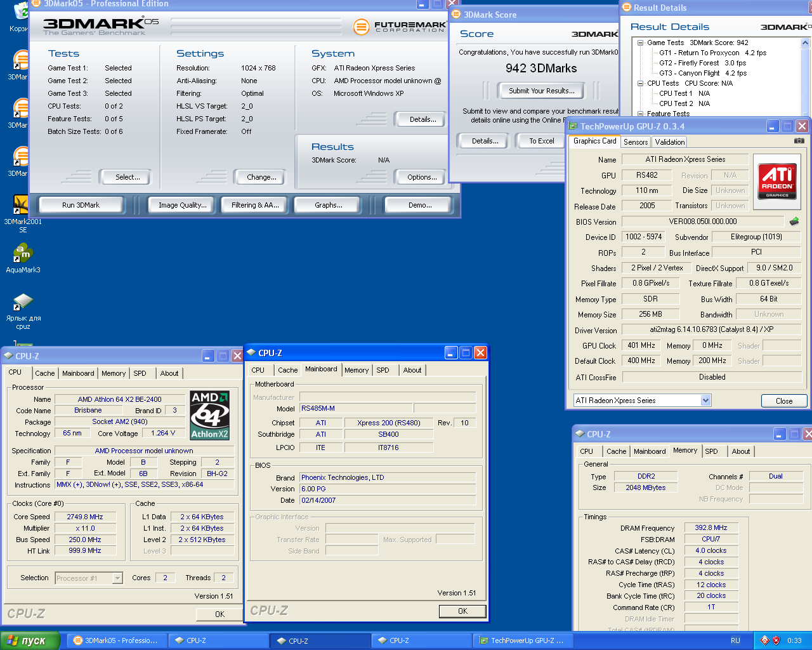Click the Driver Version field in GPU-Z
This screenshot has width=812, height=650.
pos(711,329)
